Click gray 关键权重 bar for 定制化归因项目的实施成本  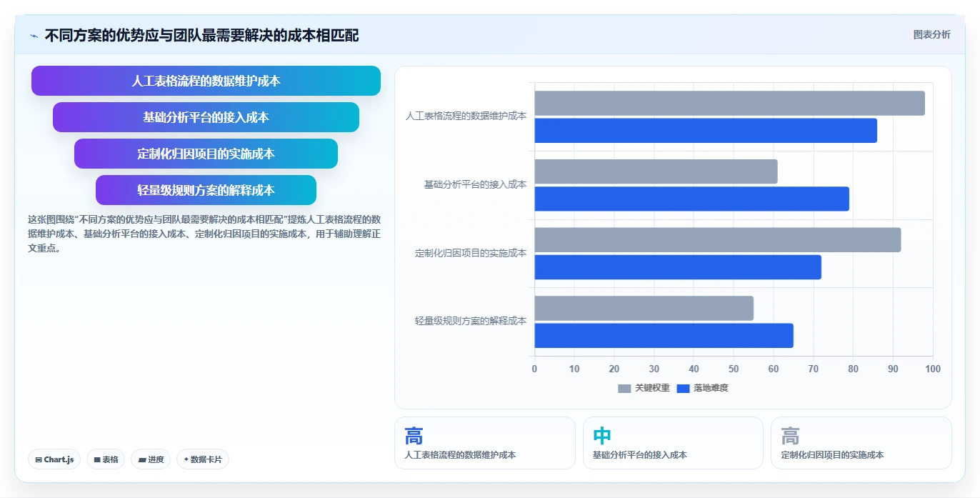[718, 239]
